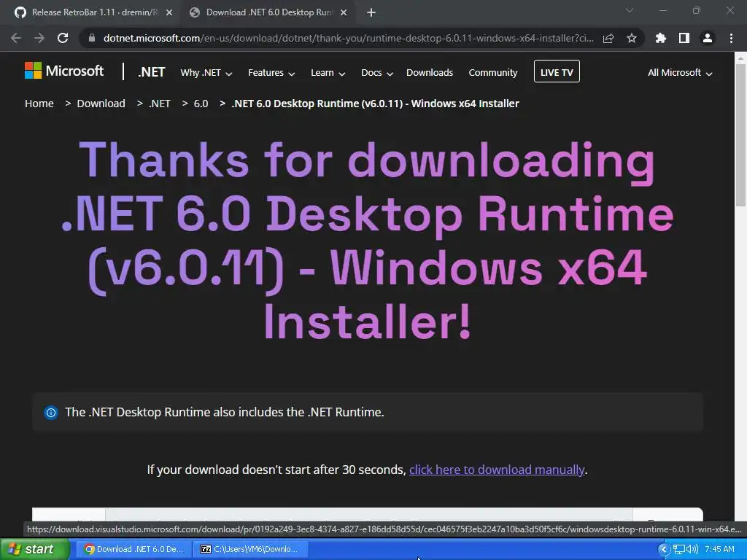Screen dimensions: 747x560
Task: Click the page vertical scrollbar thumb
Action: (740, 136)
